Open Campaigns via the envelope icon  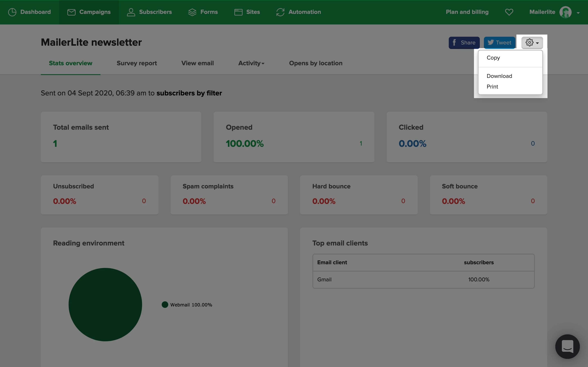71,12
